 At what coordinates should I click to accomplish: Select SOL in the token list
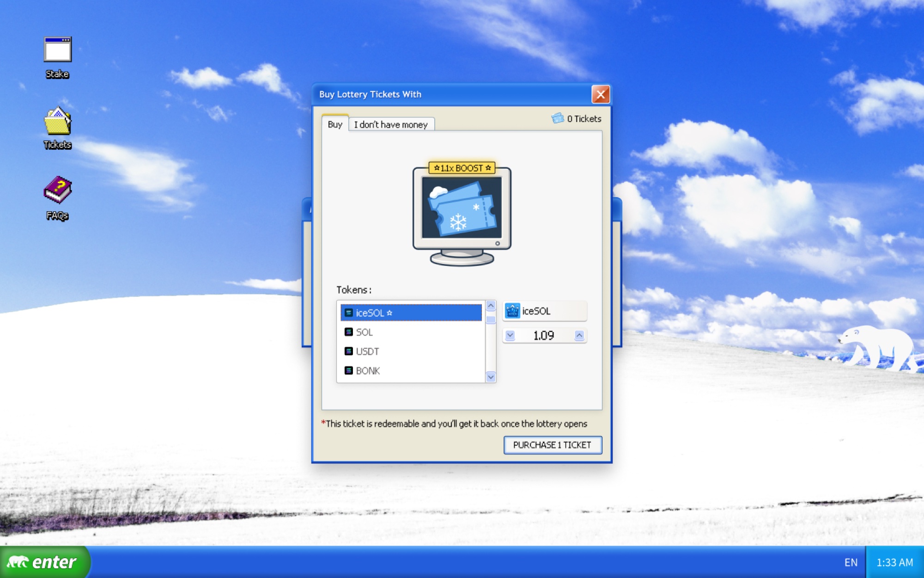pos(411,332)
